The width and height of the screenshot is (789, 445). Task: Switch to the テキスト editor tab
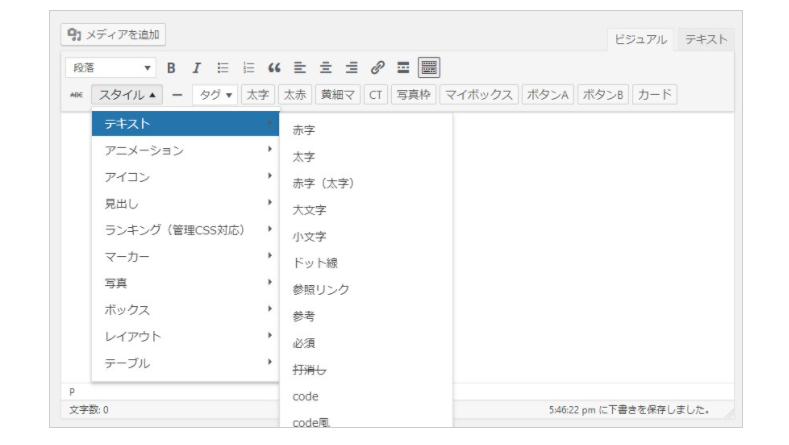click(x=706, y=39)
